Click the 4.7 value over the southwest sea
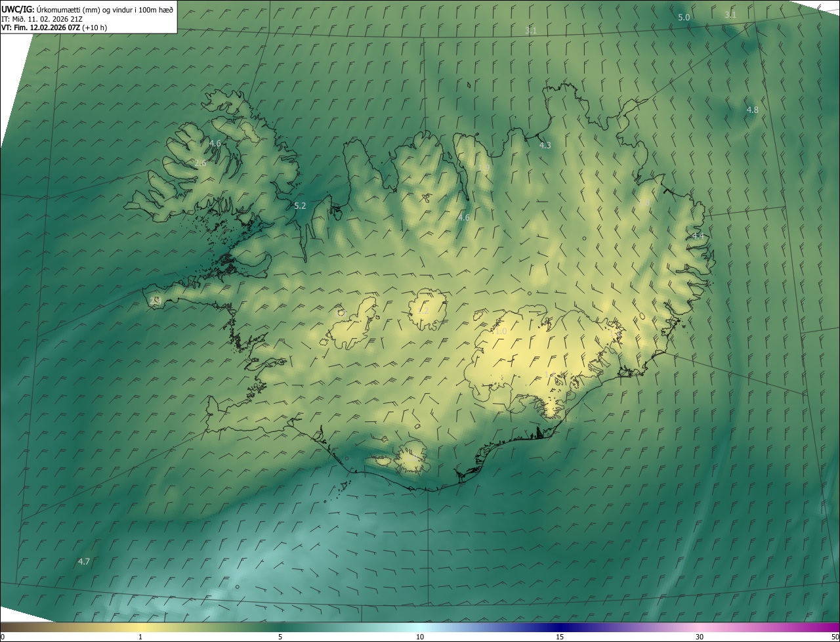This screenshot has height=642, width=840. pyautogui.click(x=84, y=561)
